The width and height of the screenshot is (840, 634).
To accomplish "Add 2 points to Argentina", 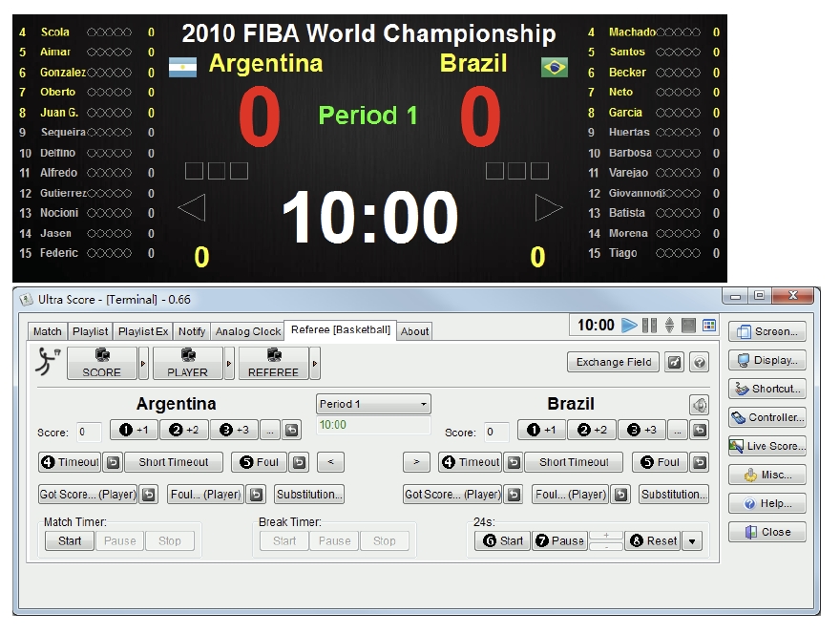I will (x=183, y=430).
